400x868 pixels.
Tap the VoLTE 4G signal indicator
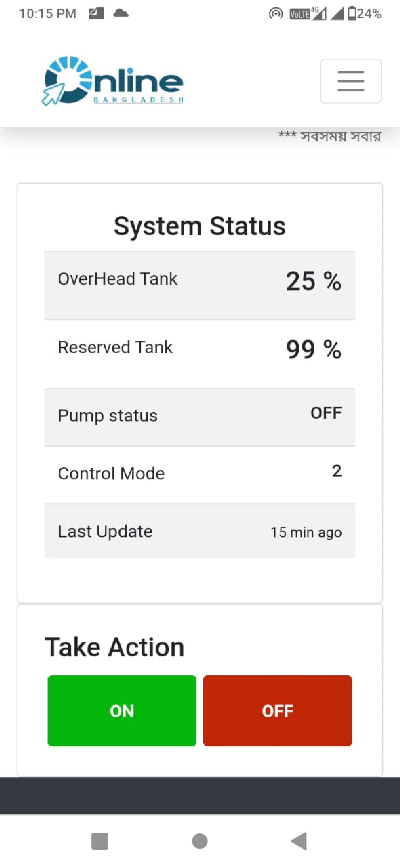click(307, 14)
